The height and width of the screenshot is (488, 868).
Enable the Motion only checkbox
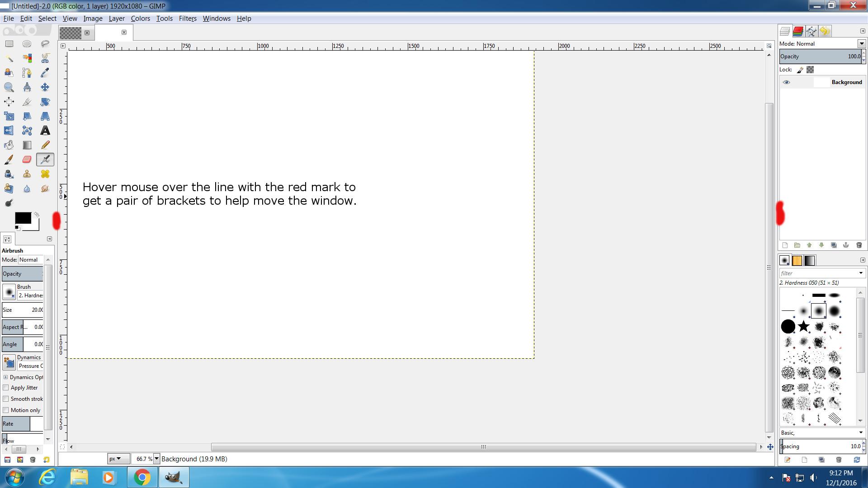click(x=6, y=410)
